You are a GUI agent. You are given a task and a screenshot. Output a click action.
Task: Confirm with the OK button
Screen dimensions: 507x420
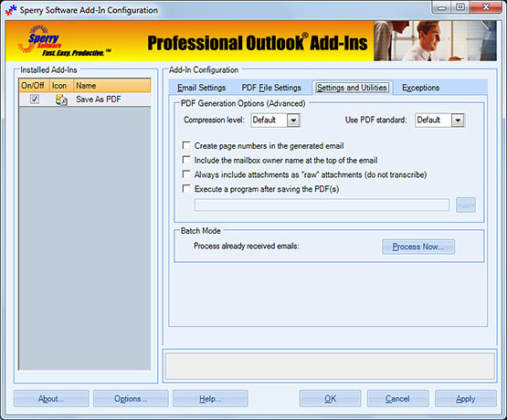pos(330,399)
